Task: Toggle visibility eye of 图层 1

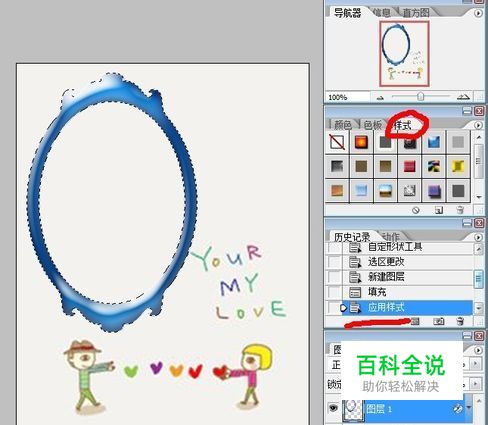Action: (333, 408)
